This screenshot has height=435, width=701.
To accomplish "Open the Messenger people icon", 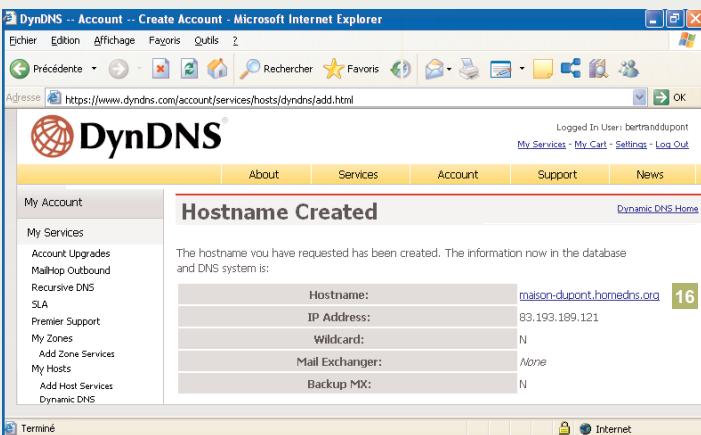I will pyautogui.click(x=629, y=68).
